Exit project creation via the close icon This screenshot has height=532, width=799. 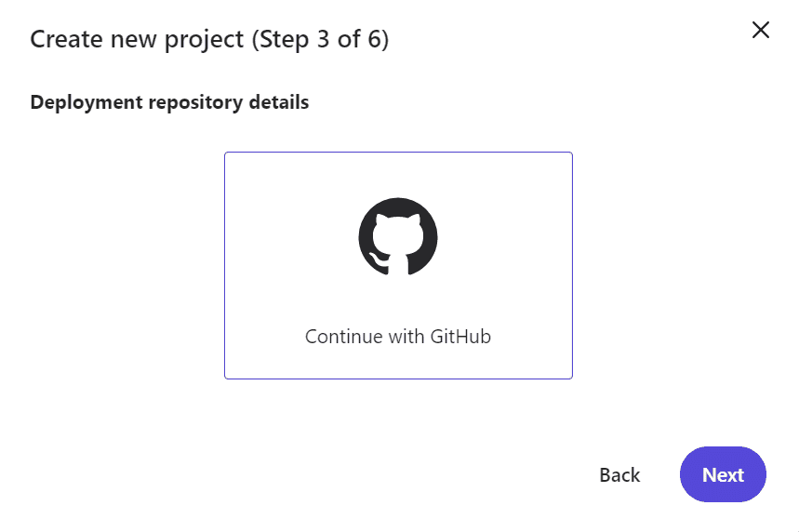pyautogui.click(x=760, y=30)
